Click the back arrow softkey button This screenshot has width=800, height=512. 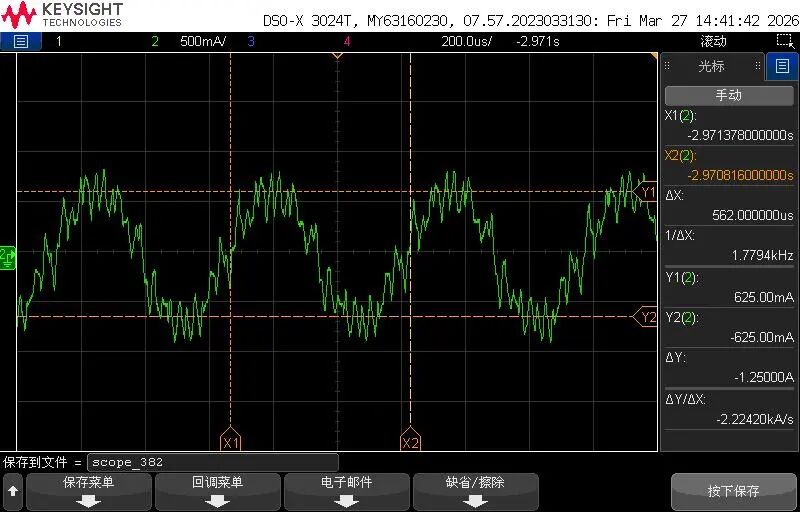pyautogui.click(x=13, y=492)
